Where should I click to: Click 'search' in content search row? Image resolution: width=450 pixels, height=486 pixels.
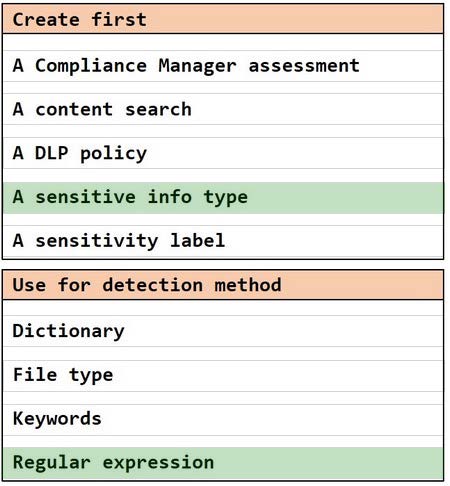158,110
